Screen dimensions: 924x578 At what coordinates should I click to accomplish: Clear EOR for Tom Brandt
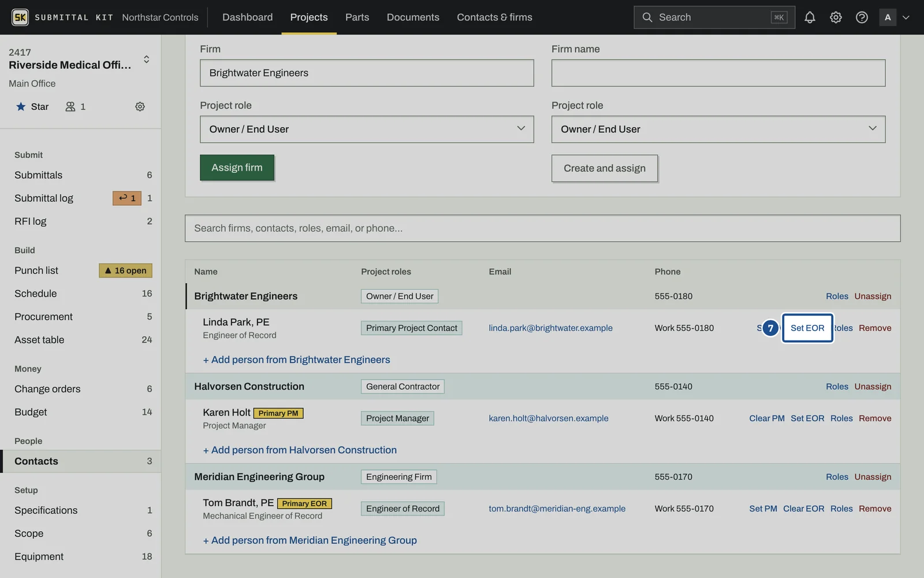[803, 509]
